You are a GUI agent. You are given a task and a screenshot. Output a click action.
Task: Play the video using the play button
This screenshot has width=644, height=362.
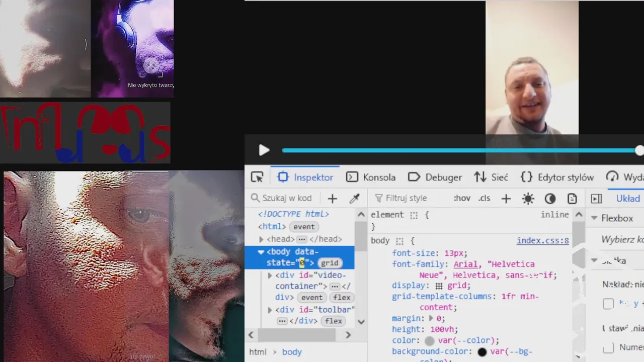tap(264, 150)
